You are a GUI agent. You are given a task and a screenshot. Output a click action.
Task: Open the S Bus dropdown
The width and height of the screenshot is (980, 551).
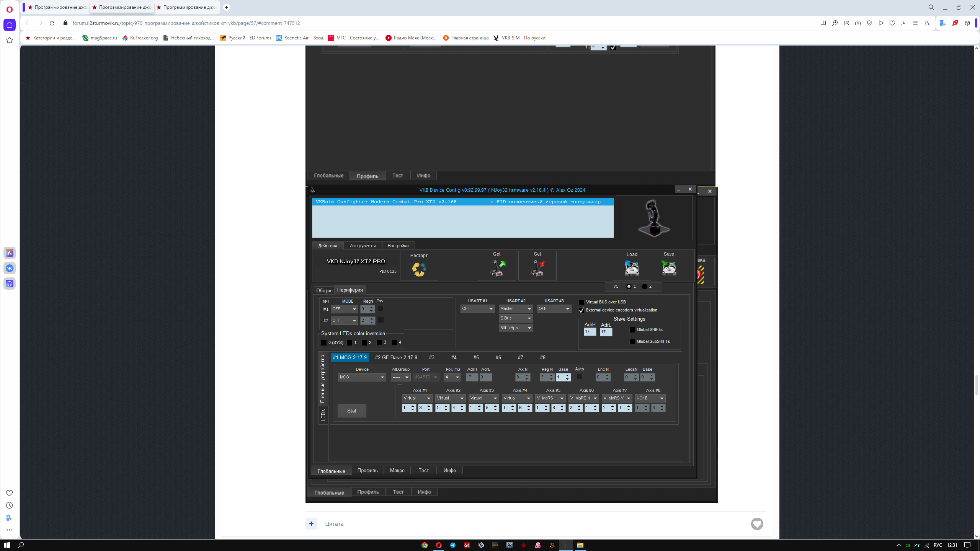click(516, 318)
